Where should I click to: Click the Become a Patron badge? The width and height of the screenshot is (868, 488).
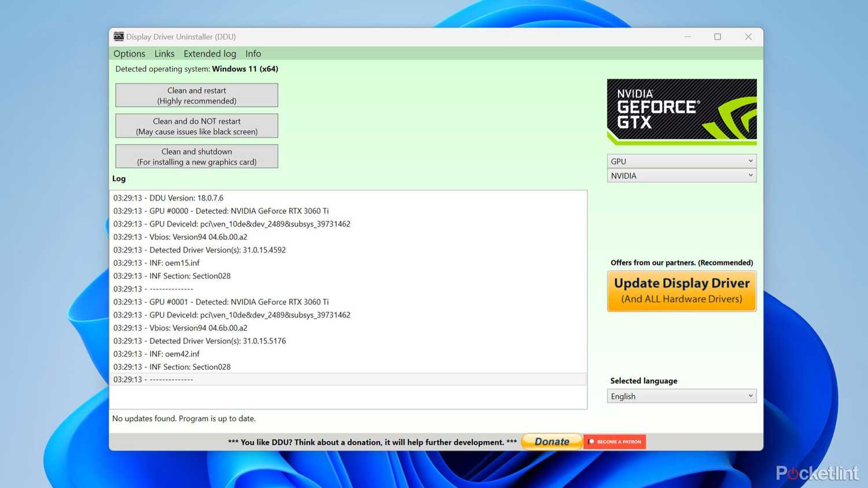[615, 441]
